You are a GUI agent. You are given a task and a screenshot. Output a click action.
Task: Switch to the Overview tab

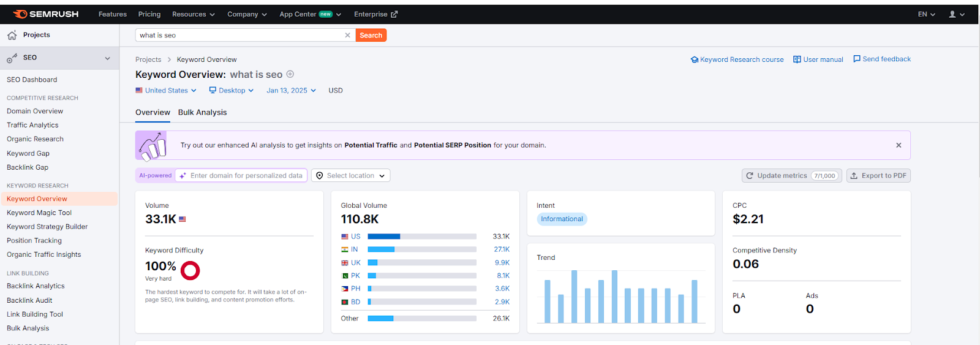(153, 112)
